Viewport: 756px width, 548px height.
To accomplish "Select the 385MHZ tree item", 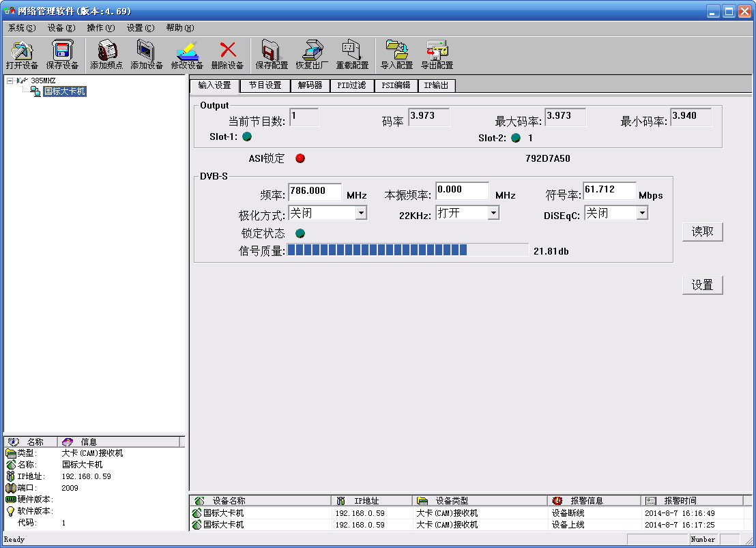I will [x=43, y=81].
